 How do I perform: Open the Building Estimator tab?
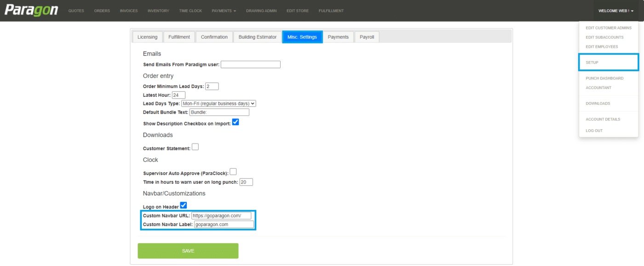click(x=258, y=37)
